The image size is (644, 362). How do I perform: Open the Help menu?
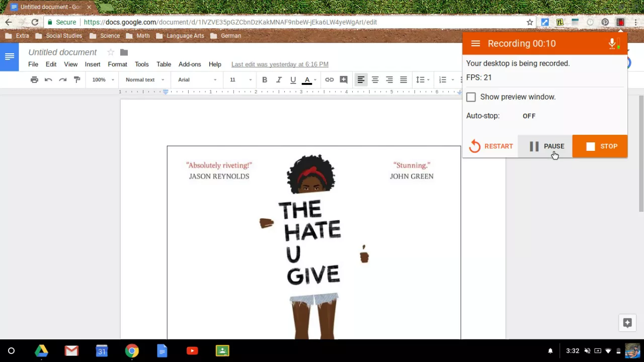point(215,64)
